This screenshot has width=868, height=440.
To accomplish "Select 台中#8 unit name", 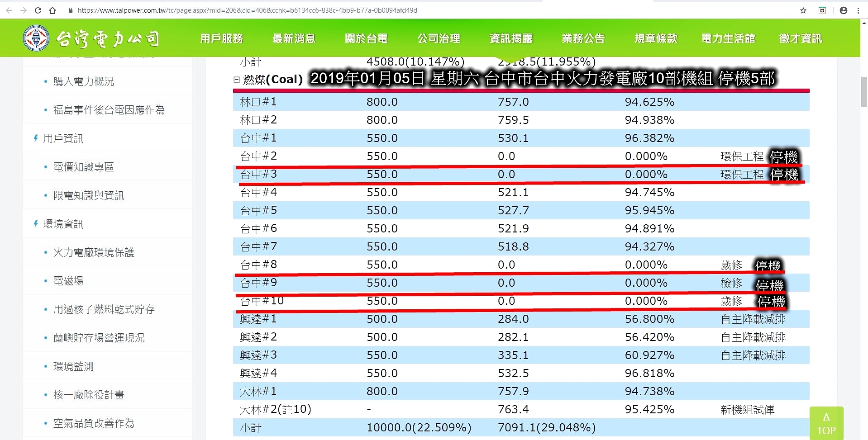I will click(258, 265).
